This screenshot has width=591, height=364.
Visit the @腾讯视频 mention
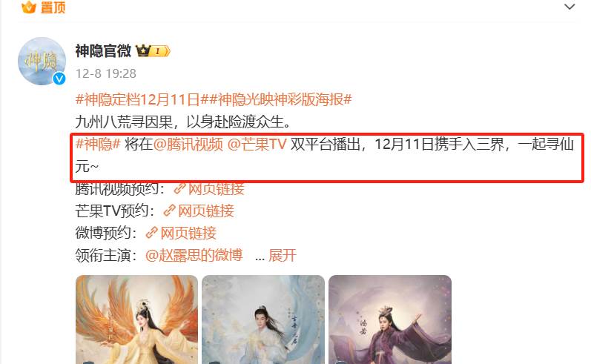[188, 145]
